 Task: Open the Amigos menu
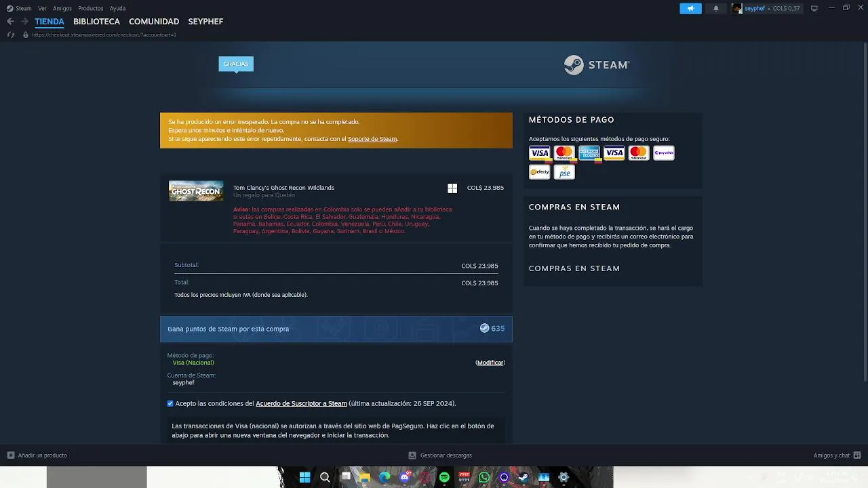[x=62, y=8]
